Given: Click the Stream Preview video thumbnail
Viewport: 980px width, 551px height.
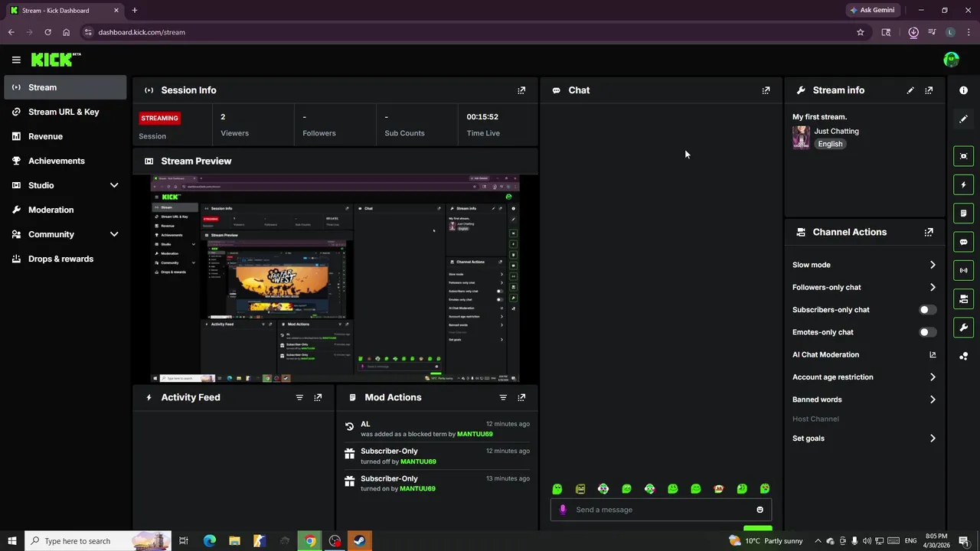Looking at the screenshot, I should tap(335, 279).
